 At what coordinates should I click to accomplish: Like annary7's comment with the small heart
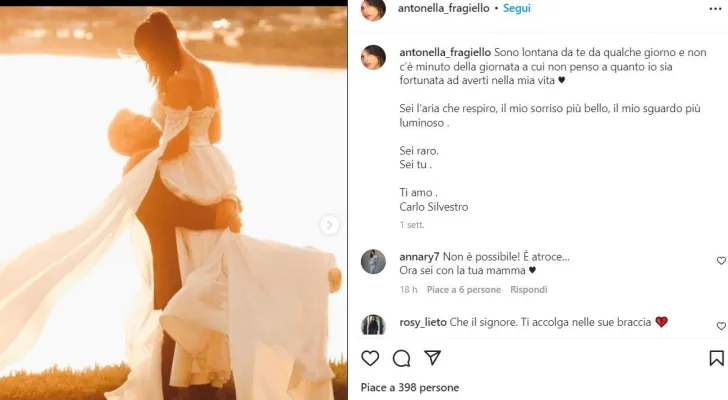click(721, 261)
